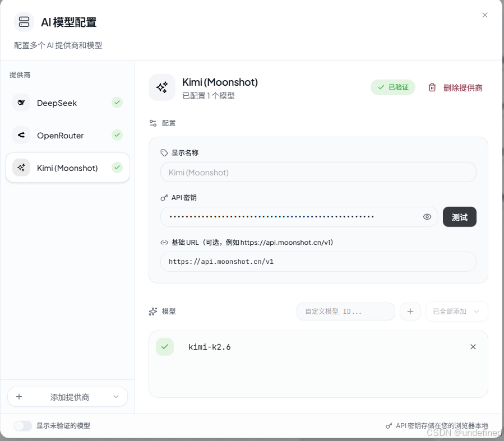Click the plus icon in 添加提供商

(19, 397)
